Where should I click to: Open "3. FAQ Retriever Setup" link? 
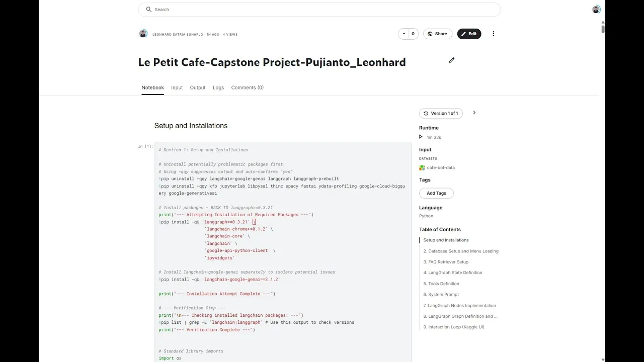(x=446, y=261)
